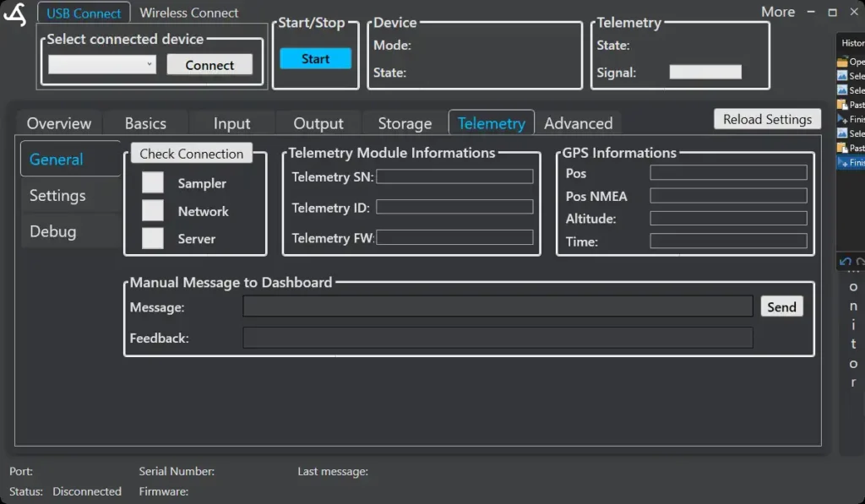Click the Telemetry FW field
The width and height of the screenshot is (865, 504).
click(x=454, y=237)
